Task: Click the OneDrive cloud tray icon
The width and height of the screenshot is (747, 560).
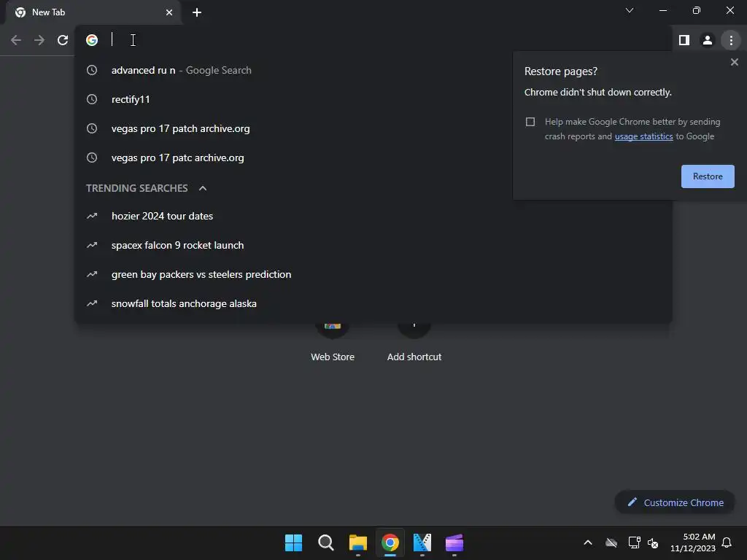Action: [611, 542]
